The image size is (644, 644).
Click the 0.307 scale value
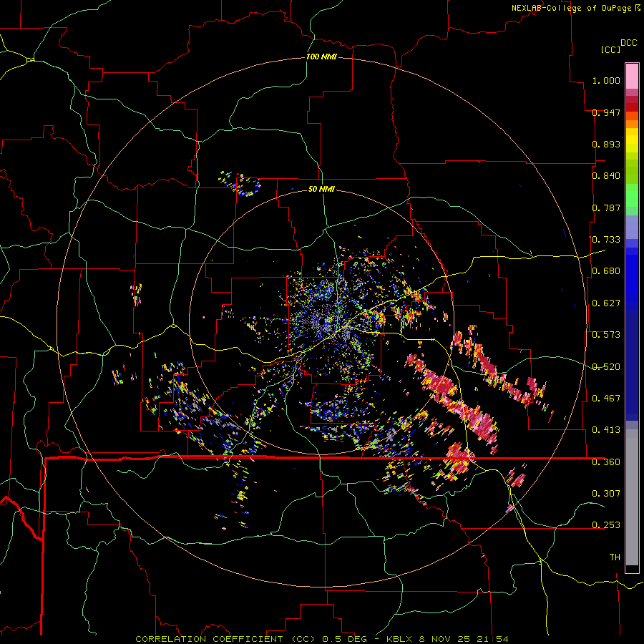coord(606,493)
